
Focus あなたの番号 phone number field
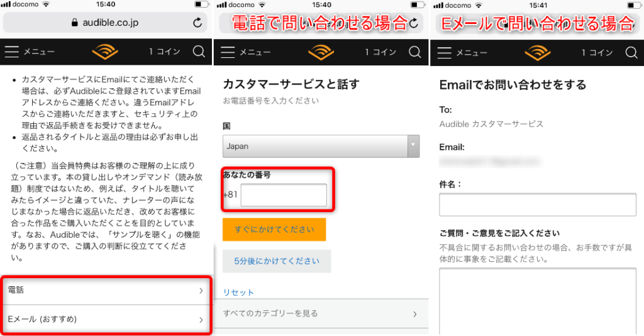[x=284, y=194]
